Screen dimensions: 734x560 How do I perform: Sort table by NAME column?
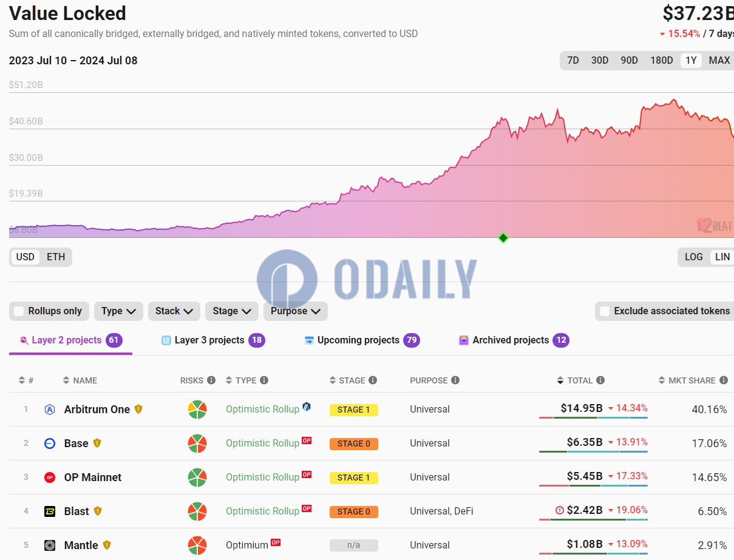(x=80, y=380)
